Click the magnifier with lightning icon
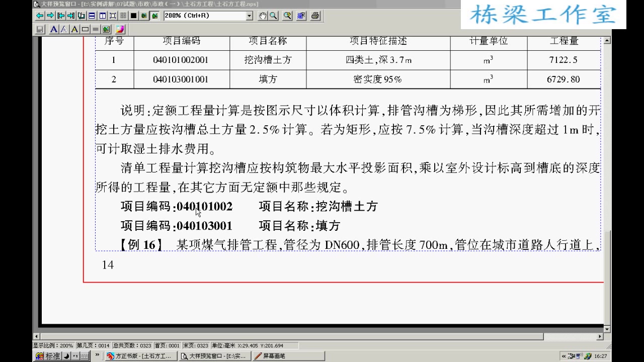Screen dimensions: 644x362 pyautogui.click(x=287, y=16)
